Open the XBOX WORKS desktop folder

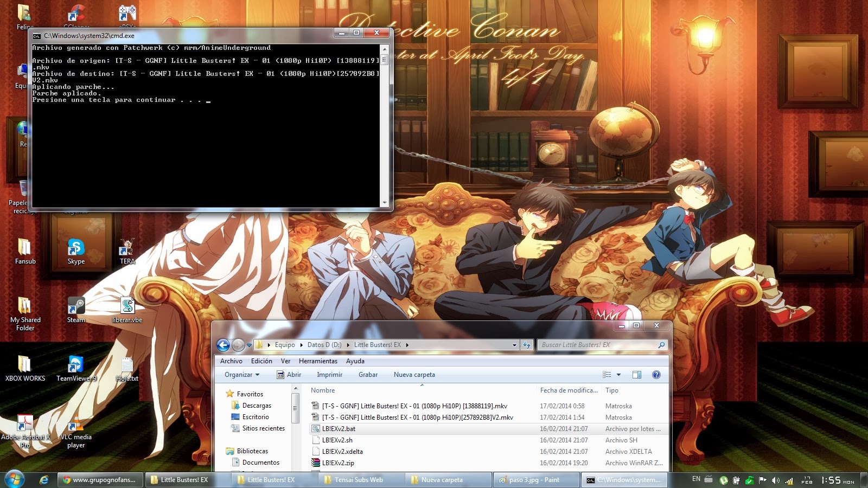(x=25, y=369)
